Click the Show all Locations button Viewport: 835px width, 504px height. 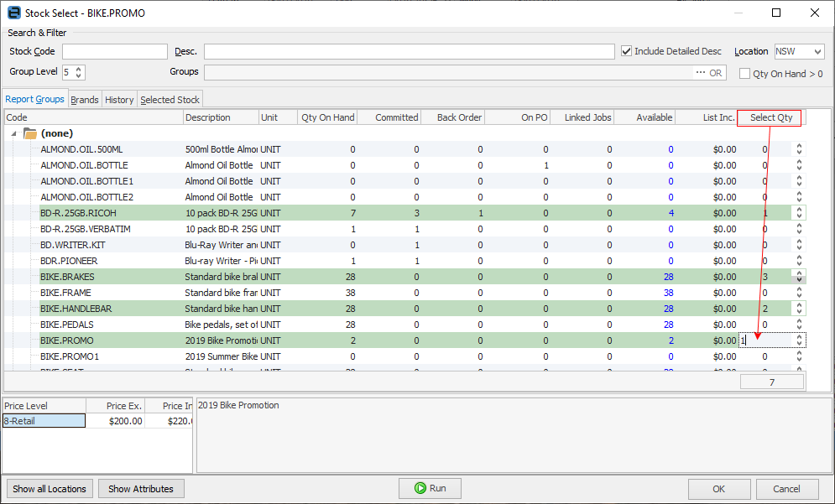click(x=50, y=489)
